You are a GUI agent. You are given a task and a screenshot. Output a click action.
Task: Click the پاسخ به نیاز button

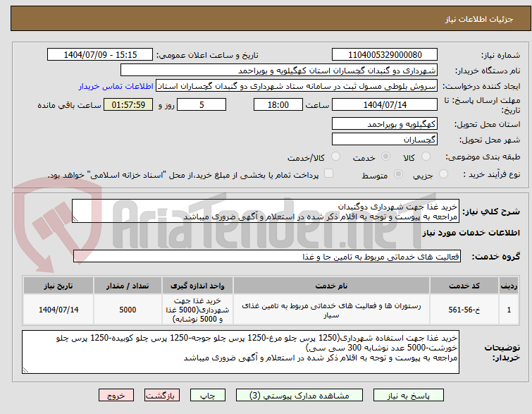tap(409, 396)
